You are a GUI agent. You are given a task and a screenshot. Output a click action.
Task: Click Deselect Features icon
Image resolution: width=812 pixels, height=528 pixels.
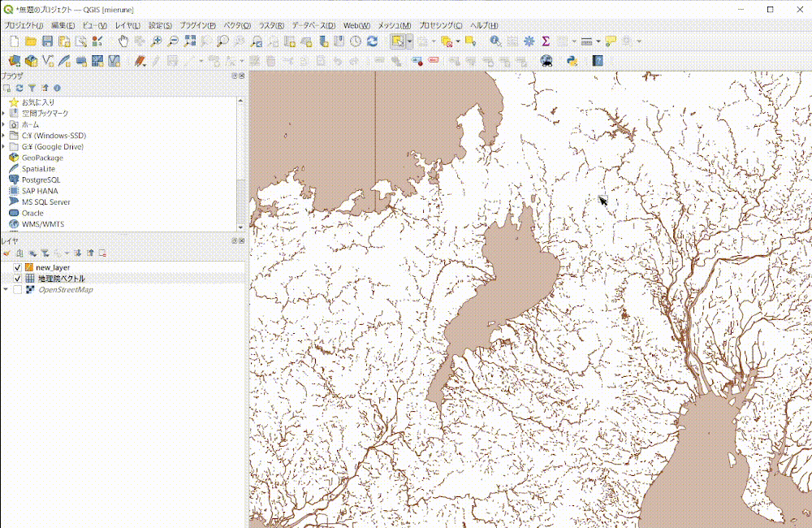(447, 41)
